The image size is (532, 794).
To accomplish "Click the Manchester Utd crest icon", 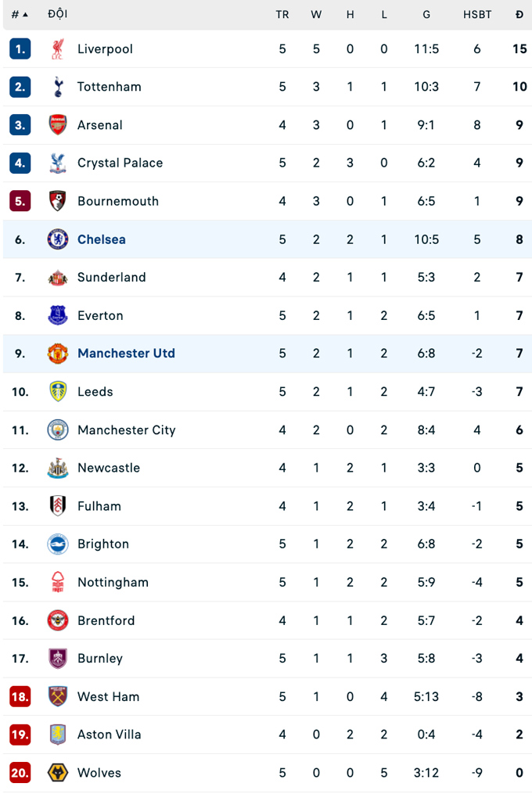I will click(58, 354).
